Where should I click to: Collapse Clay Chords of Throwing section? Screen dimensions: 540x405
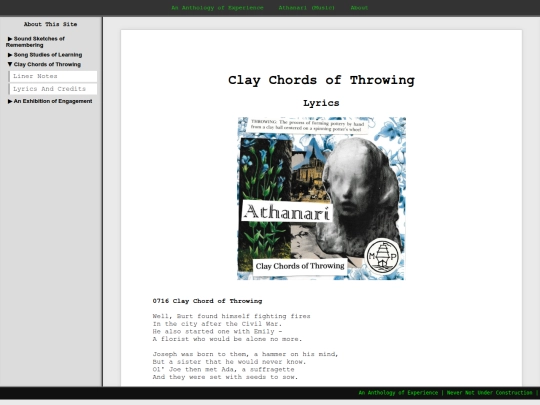click(x=44, y=64)
